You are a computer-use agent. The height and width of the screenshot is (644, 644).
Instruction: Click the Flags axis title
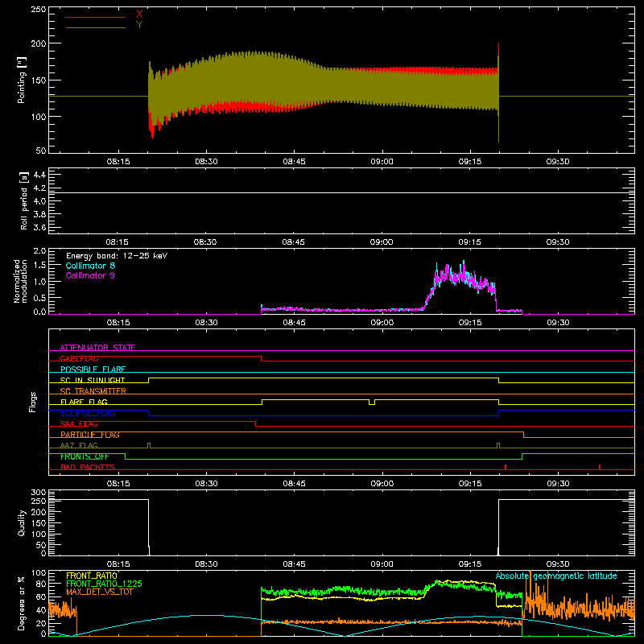[x=33, y=402]
